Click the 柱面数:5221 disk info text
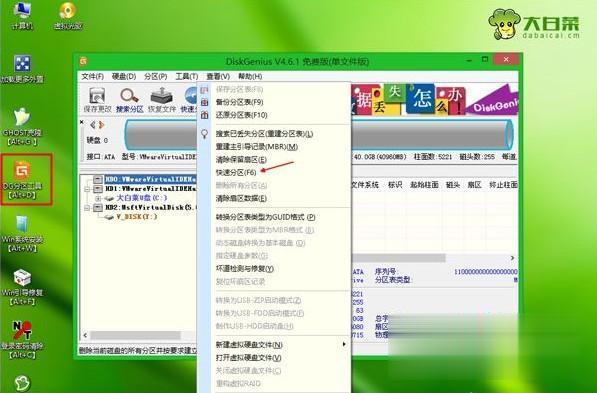The image size is (597, 393). click(433, 157)
